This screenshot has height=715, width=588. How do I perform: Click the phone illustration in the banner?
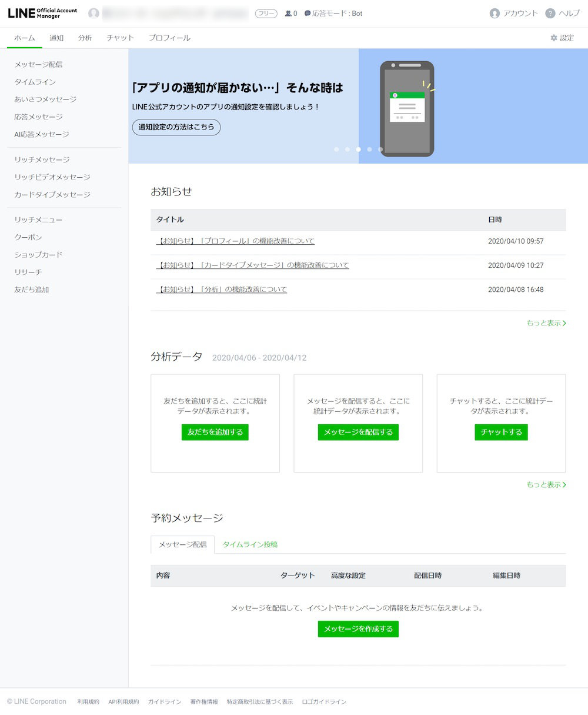click(407, 109)
